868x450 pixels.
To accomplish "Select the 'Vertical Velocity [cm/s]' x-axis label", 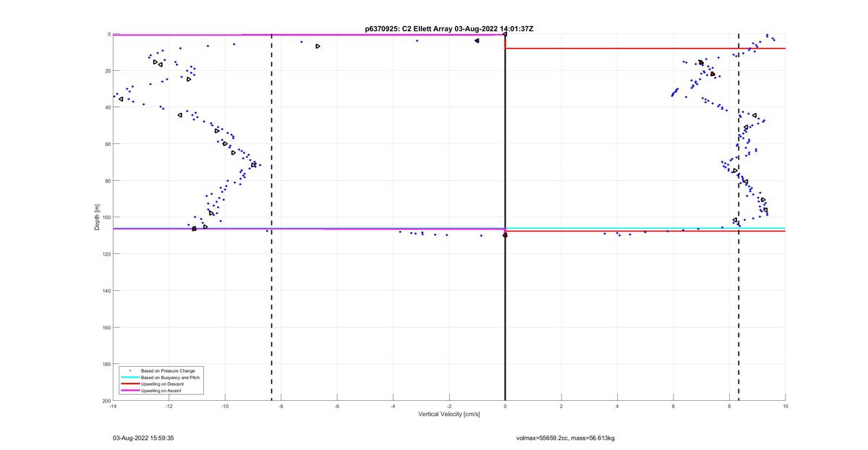I will click(449, 415).
